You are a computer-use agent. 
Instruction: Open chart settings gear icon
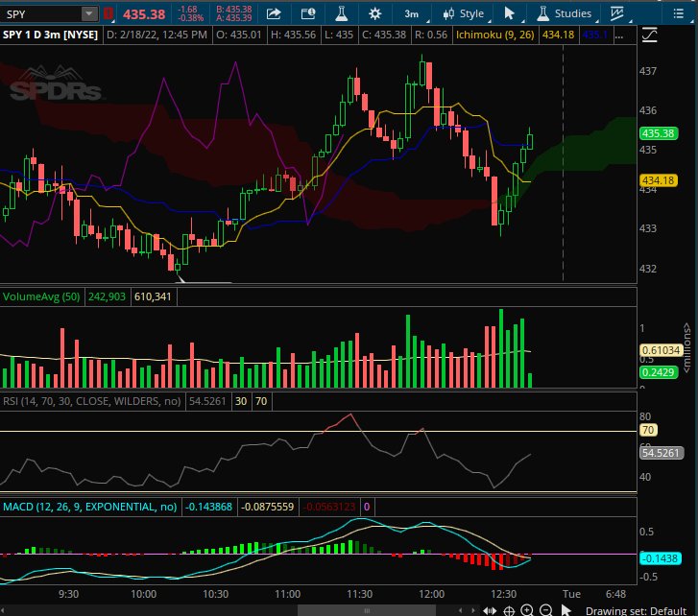[x=374, y=13]
